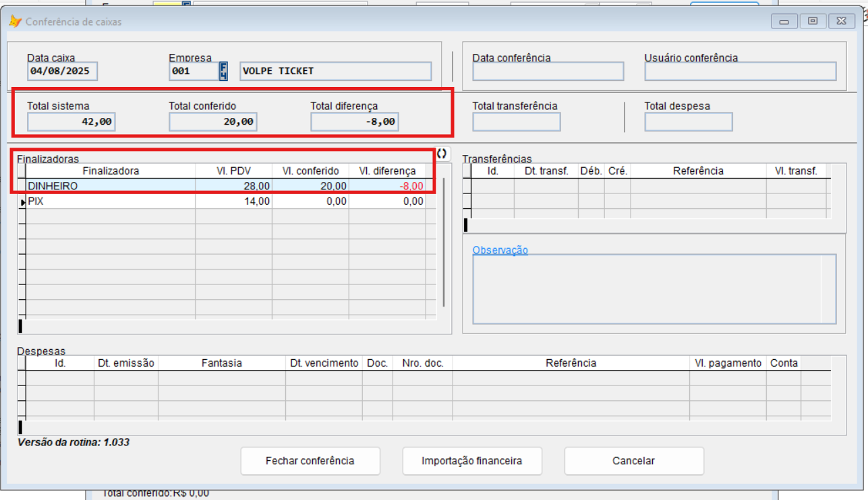Click the Vl. PDV column header
Image resolution: width=868 pixels, height=500 pixels.
[233, 171]
